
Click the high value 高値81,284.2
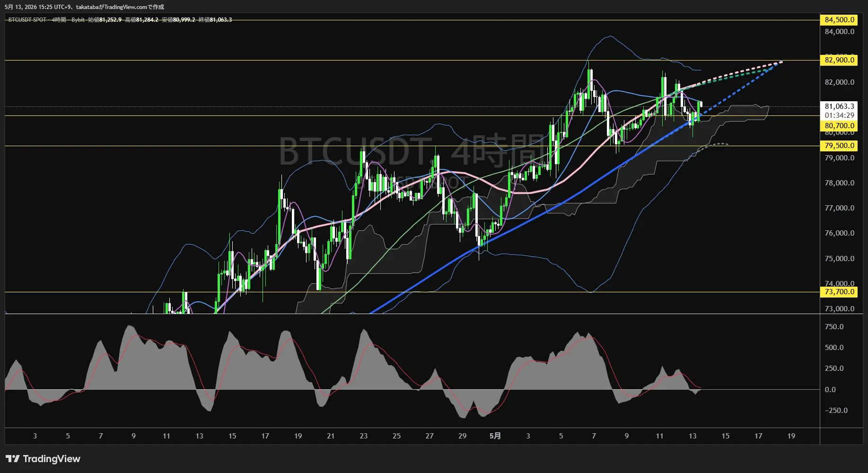click(142, 20)
